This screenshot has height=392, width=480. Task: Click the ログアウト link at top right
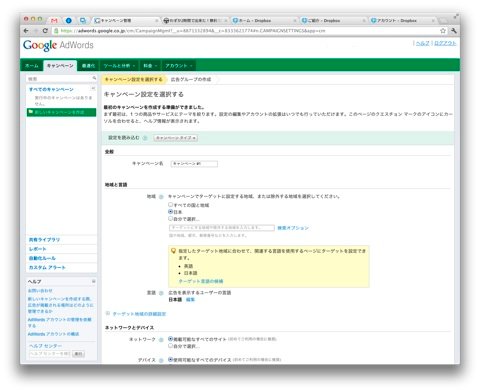pos(445,43)
